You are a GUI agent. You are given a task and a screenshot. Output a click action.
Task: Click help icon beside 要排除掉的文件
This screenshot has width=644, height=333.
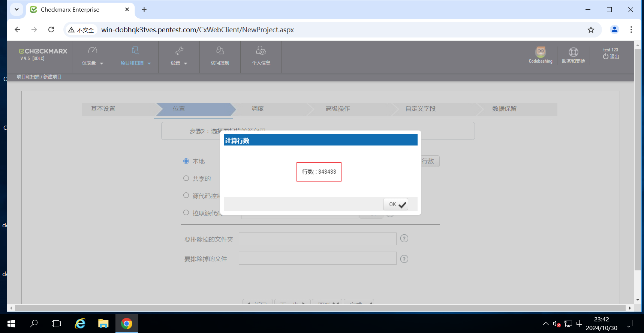pyautogui.click(x=404, y=259)
